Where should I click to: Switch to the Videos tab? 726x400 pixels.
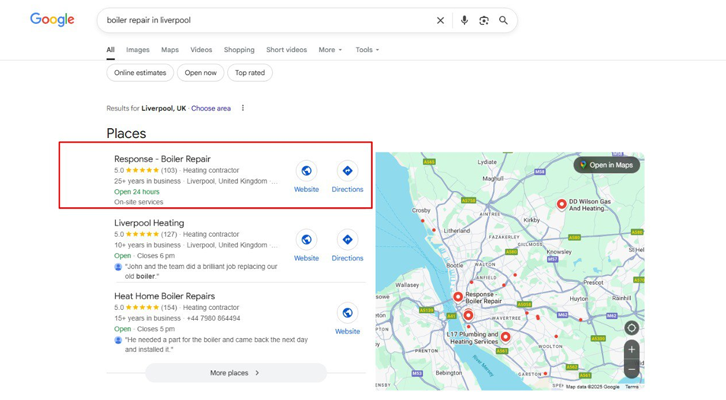pyautogui.click(x=201, y=50)
